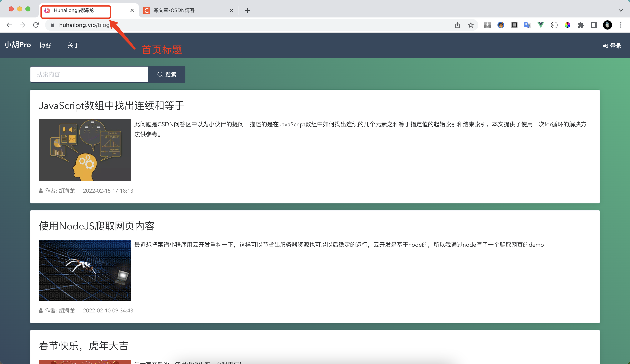630x364 pixels.
Task: Click inside the 搜索内容 search field
Action: tap(89, 74)
